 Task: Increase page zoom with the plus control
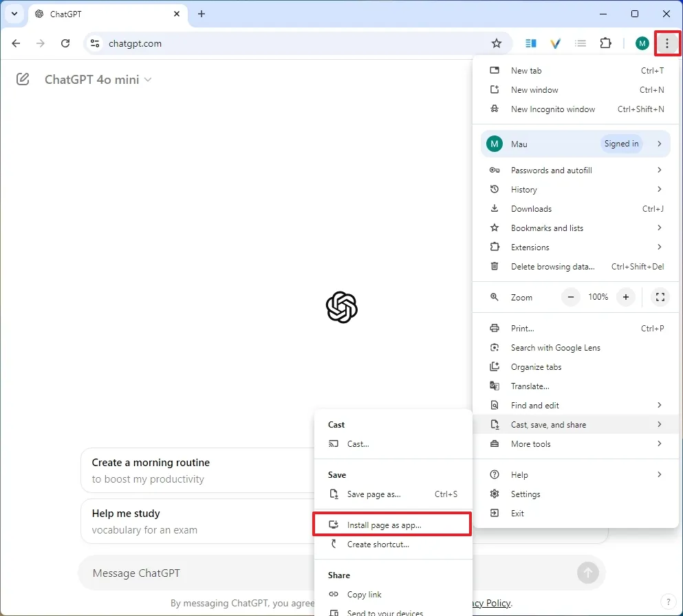(625, 297)
